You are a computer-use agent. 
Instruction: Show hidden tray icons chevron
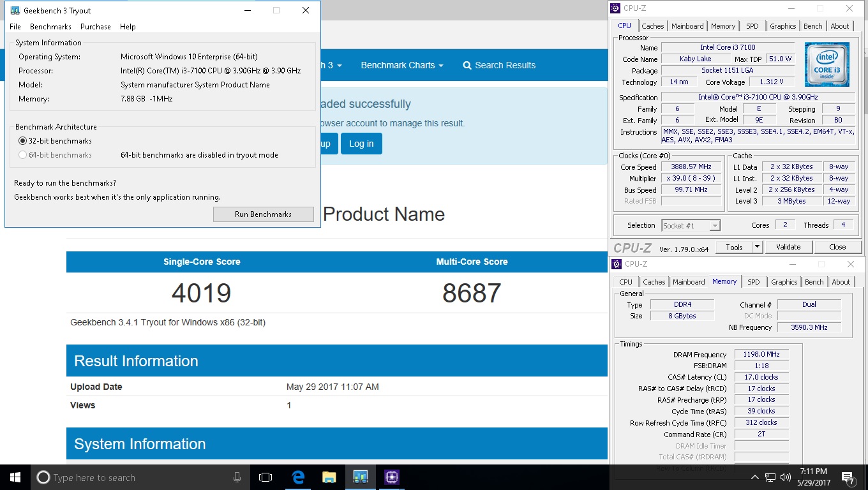(755, 477)
